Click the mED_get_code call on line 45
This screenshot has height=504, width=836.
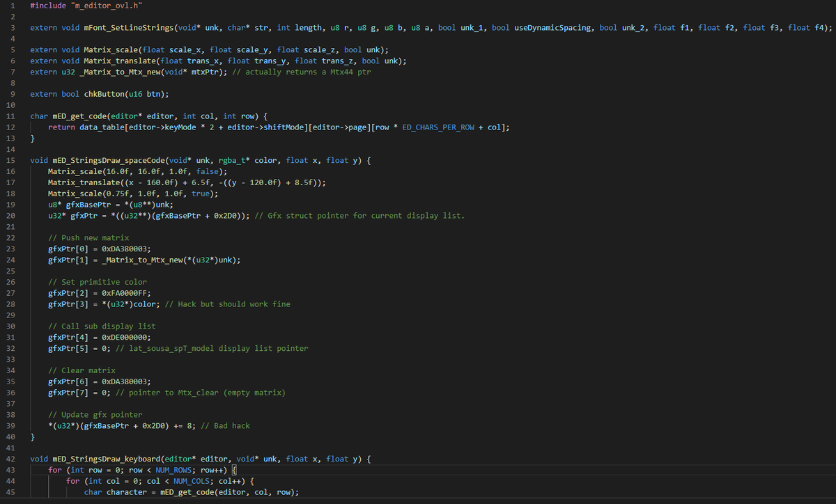click(186, 492)
